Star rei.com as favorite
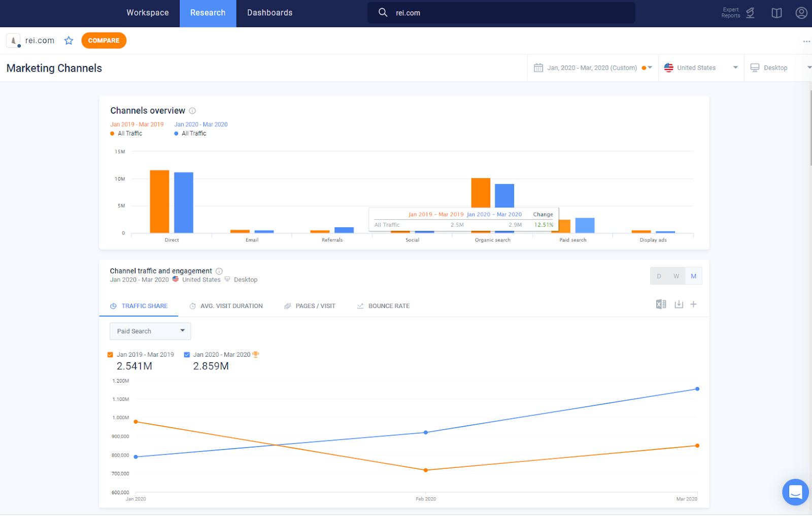 point(69,41)
